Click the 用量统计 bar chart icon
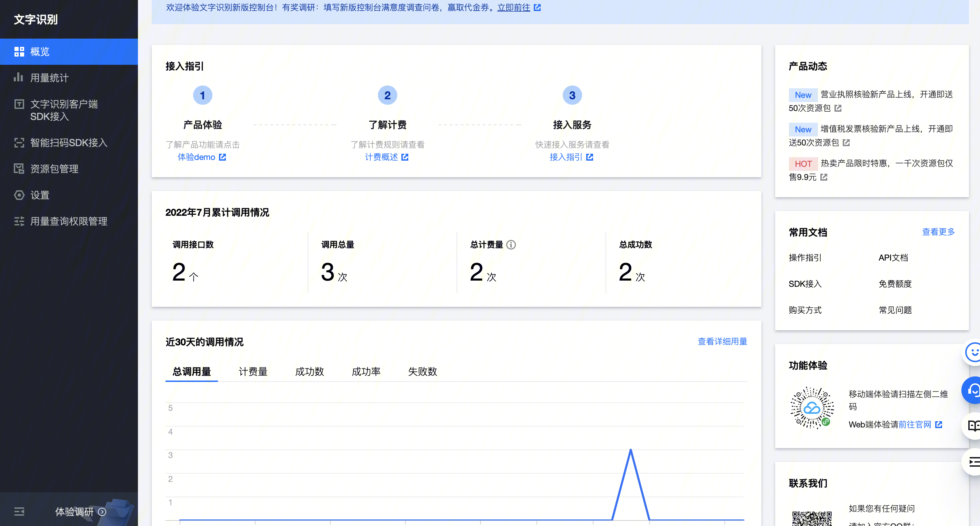 coord(19,78)
